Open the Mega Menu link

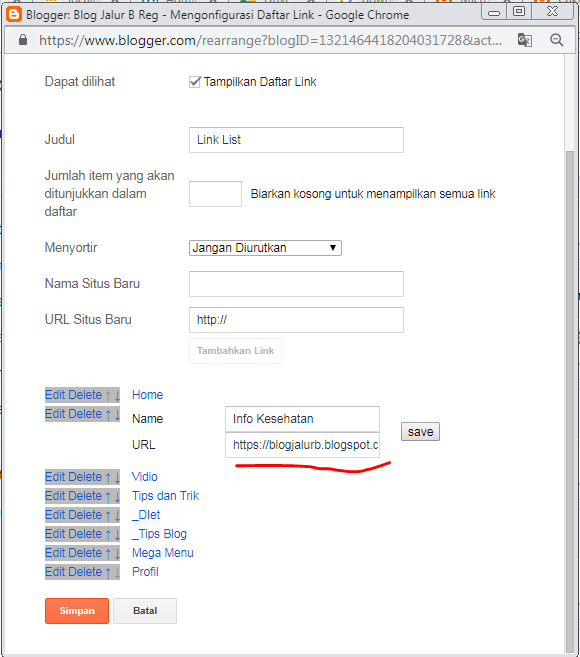[x=163, y=553]
